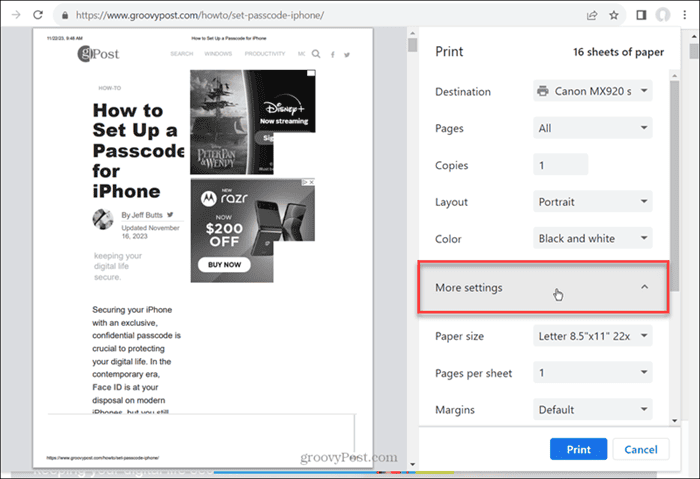
Task: Click the Twitter icon in preview header
Action: point(347,54)
